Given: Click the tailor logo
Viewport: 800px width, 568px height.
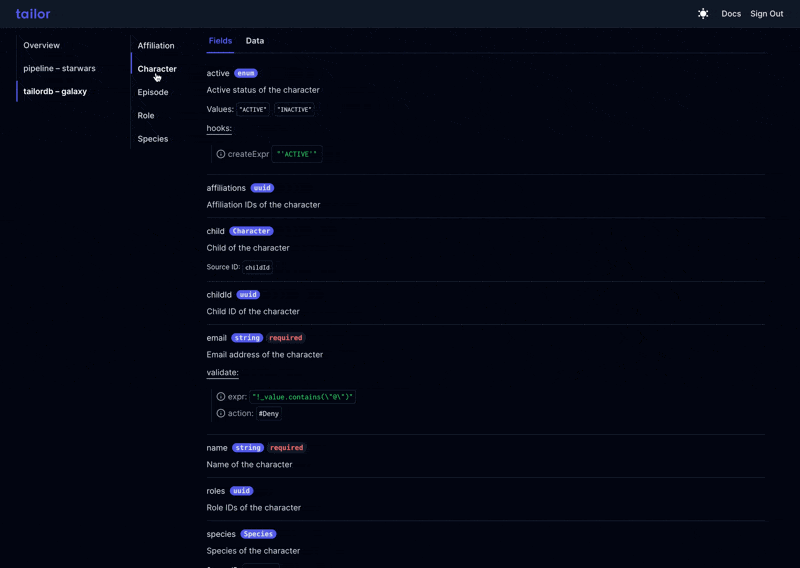Looking at the screenshot, I should pyautogui.click(x=33, y=14).
